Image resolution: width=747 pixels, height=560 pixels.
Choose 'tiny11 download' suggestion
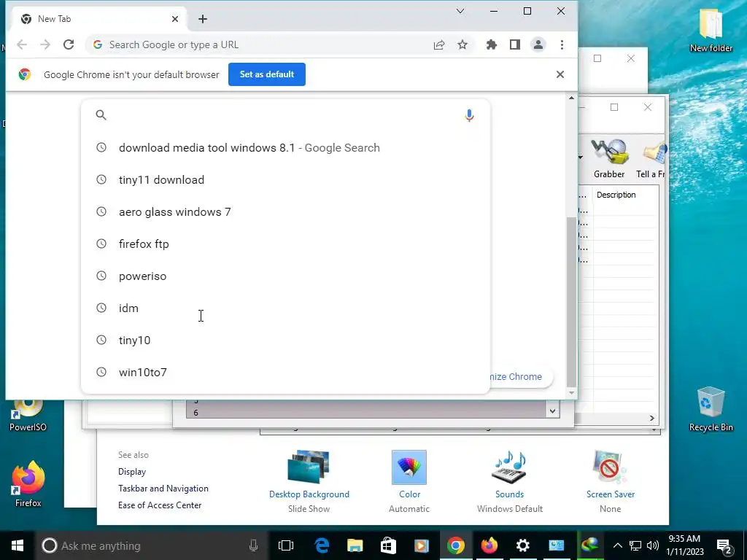(285, 180)
